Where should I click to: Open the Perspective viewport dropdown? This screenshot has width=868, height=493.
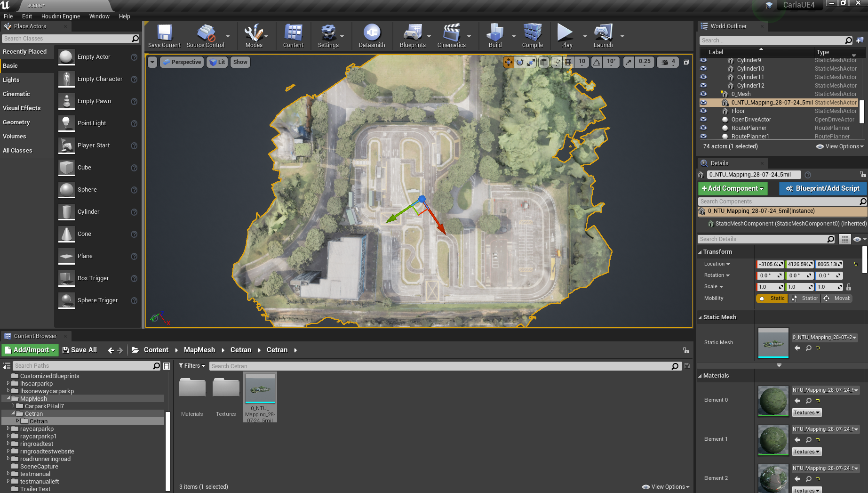(x=182, y=62)
